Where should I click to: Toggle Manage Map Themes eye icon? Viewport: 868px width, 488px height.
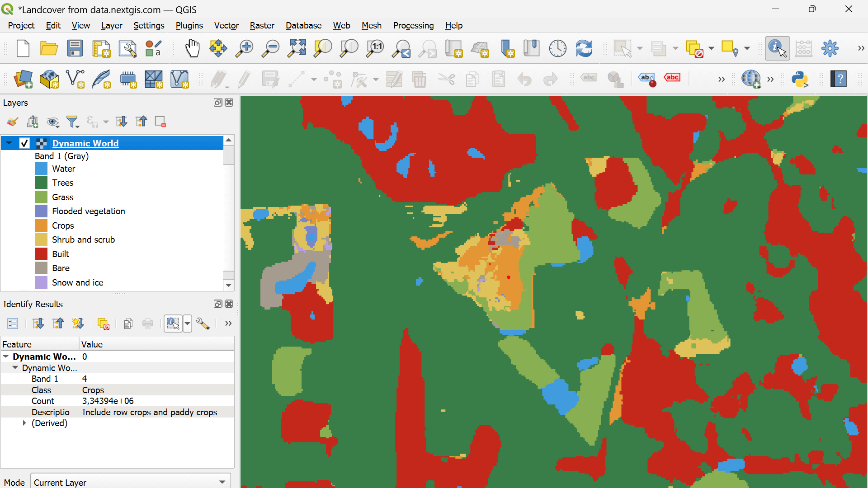(x=52, y=122)
